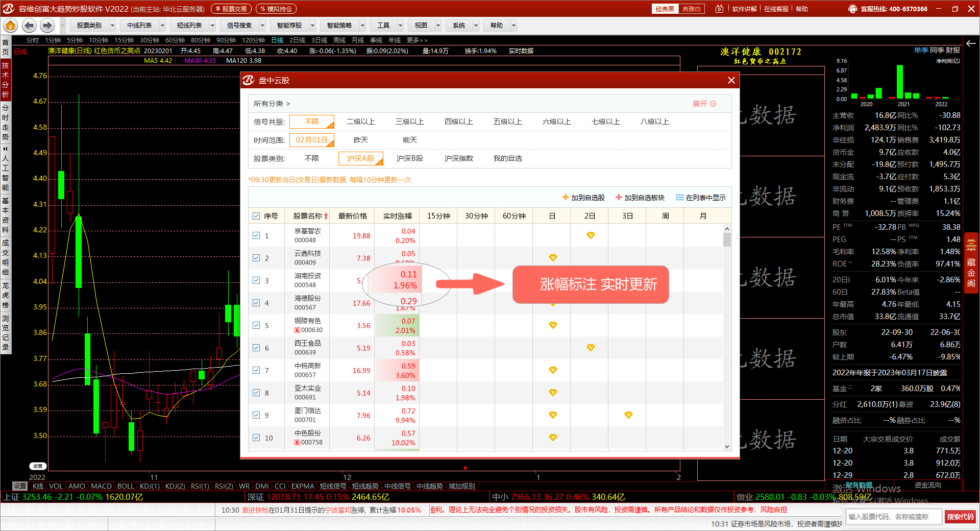Uncheck row 1 京基智农 checkbox

[256, 235]
